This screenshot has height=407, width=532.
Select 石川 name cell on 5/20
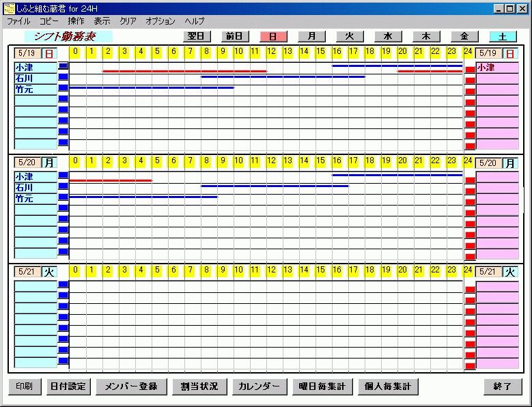click(36, 188)
